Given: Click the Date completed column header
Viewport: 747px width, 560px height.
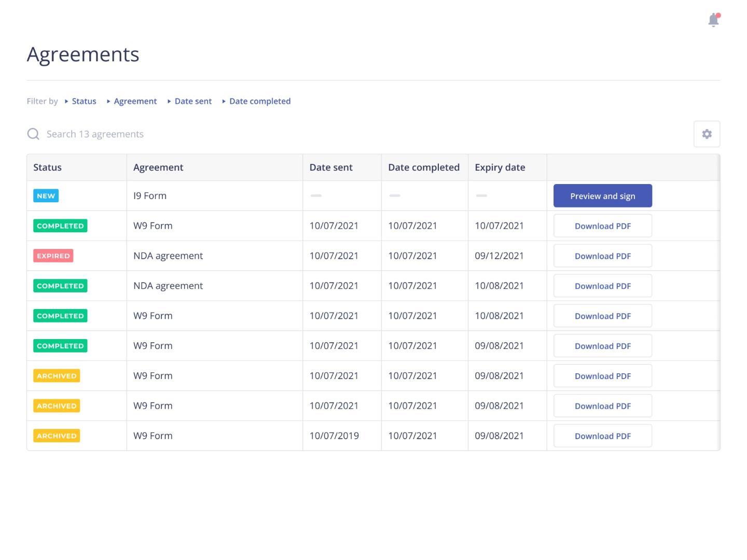Looking at the screenshot, I should pyautogui.click(x=423, y=167).
